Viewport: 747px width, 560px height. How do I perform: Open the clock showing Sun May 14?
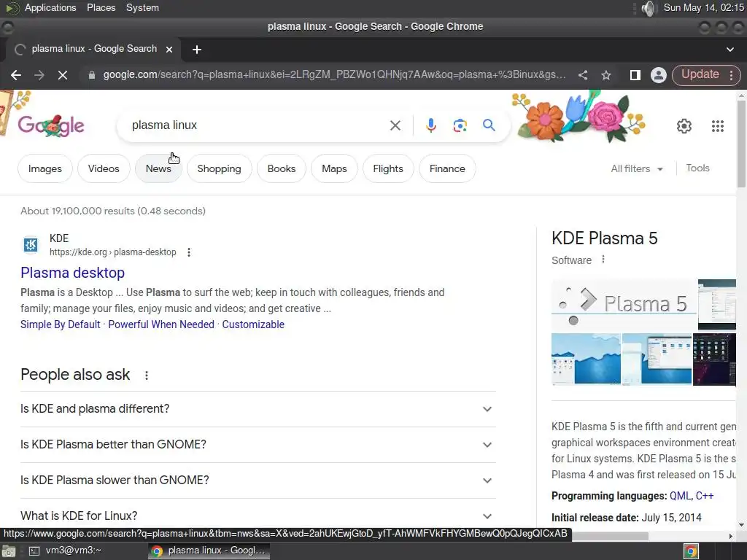click(x=704, y=7)
